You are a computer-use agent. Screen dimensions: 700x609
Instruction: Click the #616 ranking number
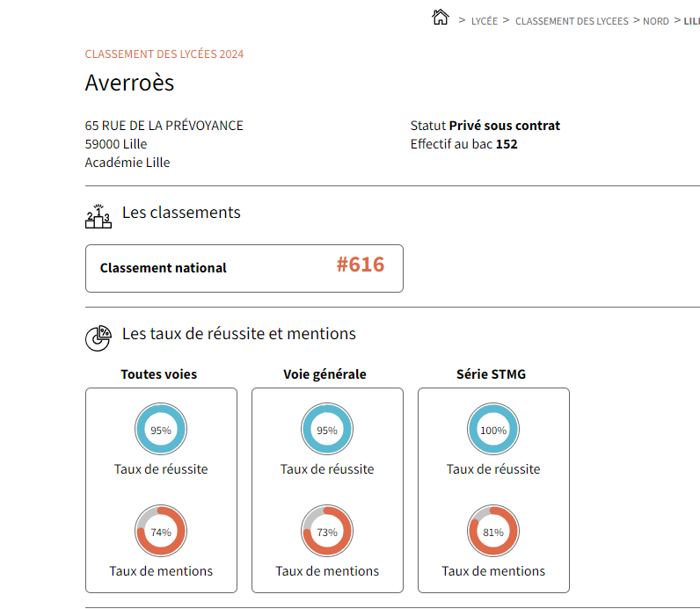(x=361, y=265)
